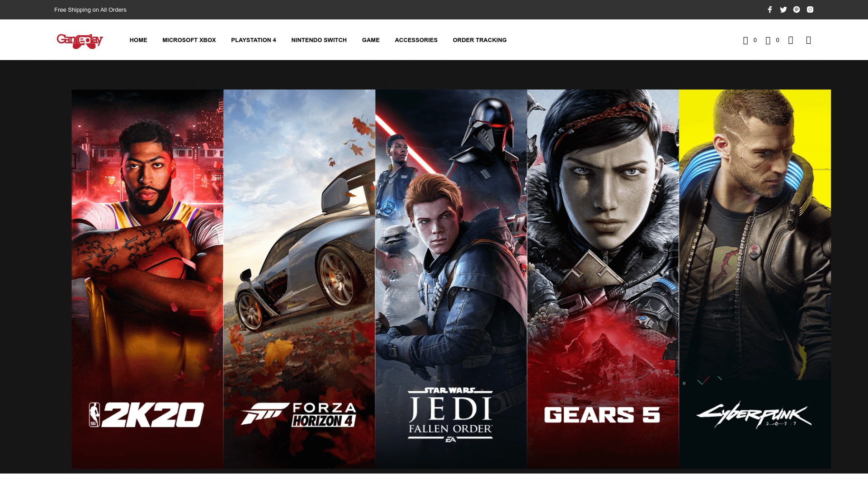Screen dimensions: 868x488
Task: Click the header icon beside the second 0 counter
Action: pyautogui.click(x=768, y=41)
